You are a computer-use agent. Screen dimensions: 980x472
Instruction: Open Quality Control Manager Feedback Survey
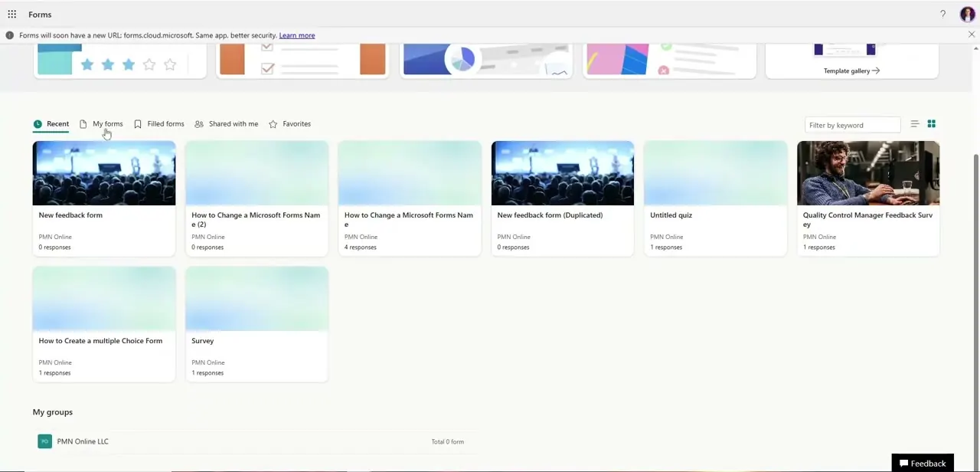(x=868, y=198)
